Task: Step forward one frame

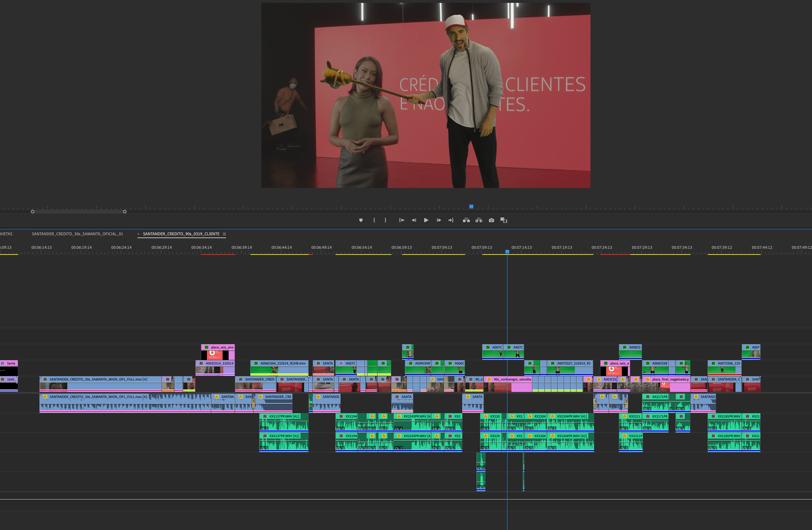Action: coord(439,220)
